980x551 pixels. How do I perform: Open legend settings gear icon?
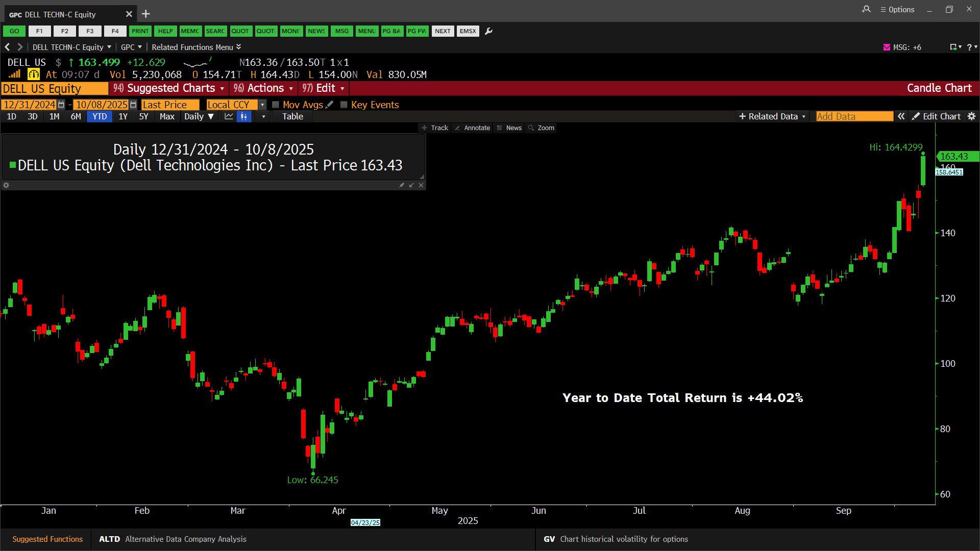6,185
